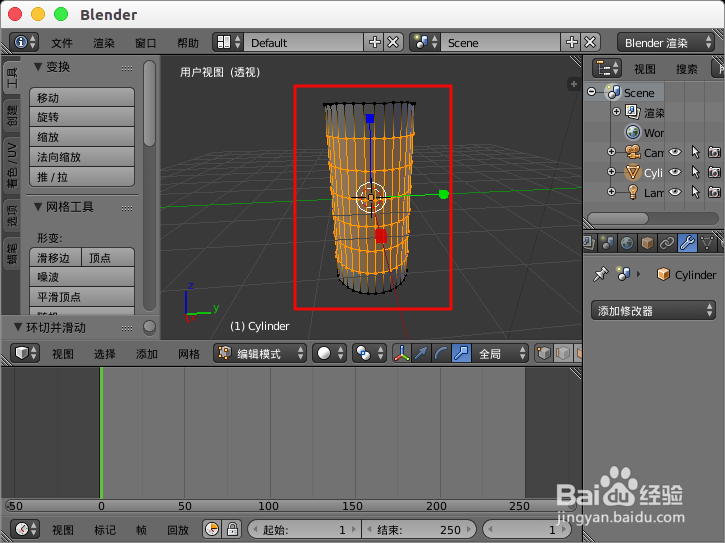Screen dimensions: 725x543
Task: Collapse the Scene tree node
Action: coord(591,92)
